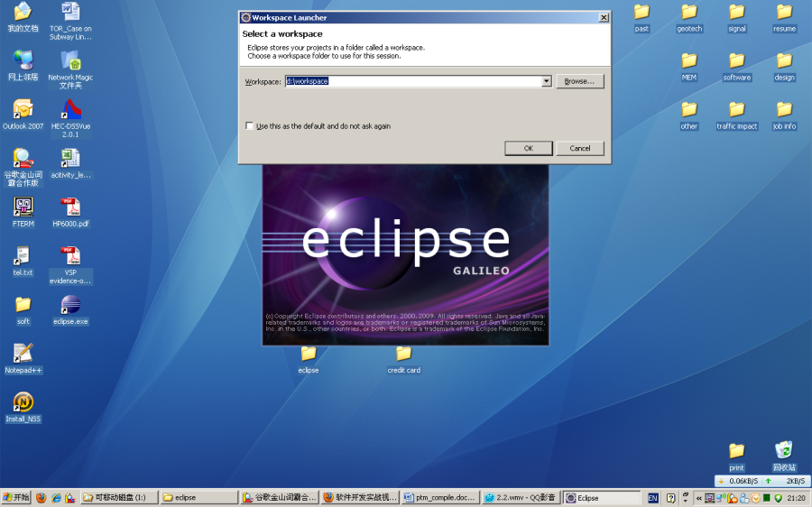Select the HP6000.pdf file icon
Viewport: 812px width, 507px height.
70,212
